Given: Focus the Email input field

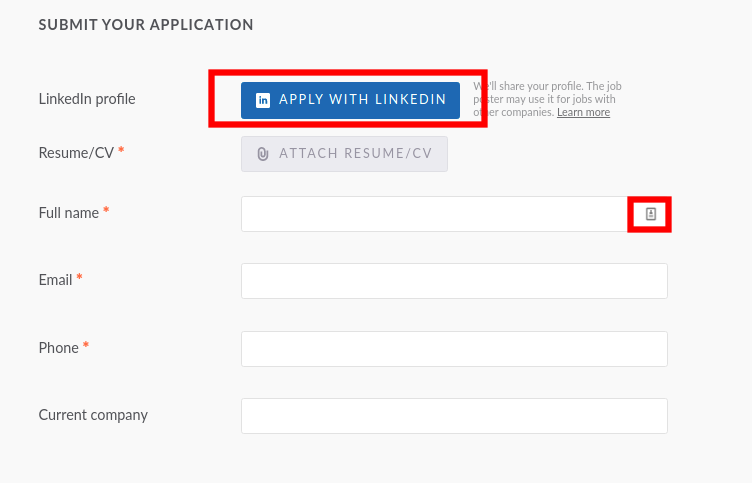Looking at the screenshot, I should click(454, 281).
